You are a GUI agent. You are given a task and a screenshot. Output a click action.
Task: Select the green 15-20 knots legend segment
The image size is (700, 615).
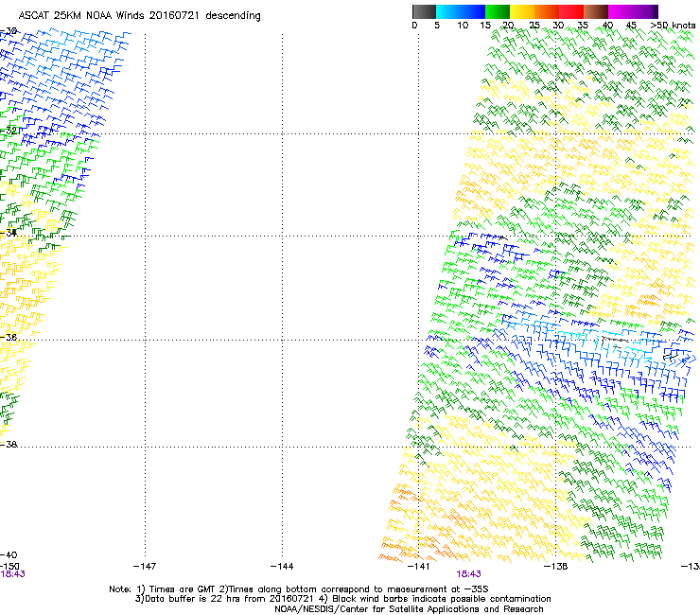point(498,11)
